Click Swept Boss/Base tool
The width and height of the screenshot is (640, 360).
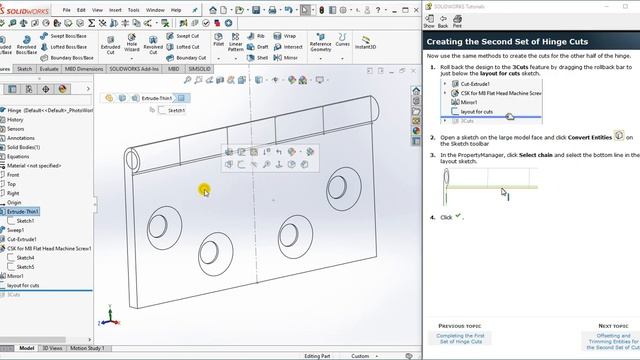pyautogui.click(x=63, y=36)
